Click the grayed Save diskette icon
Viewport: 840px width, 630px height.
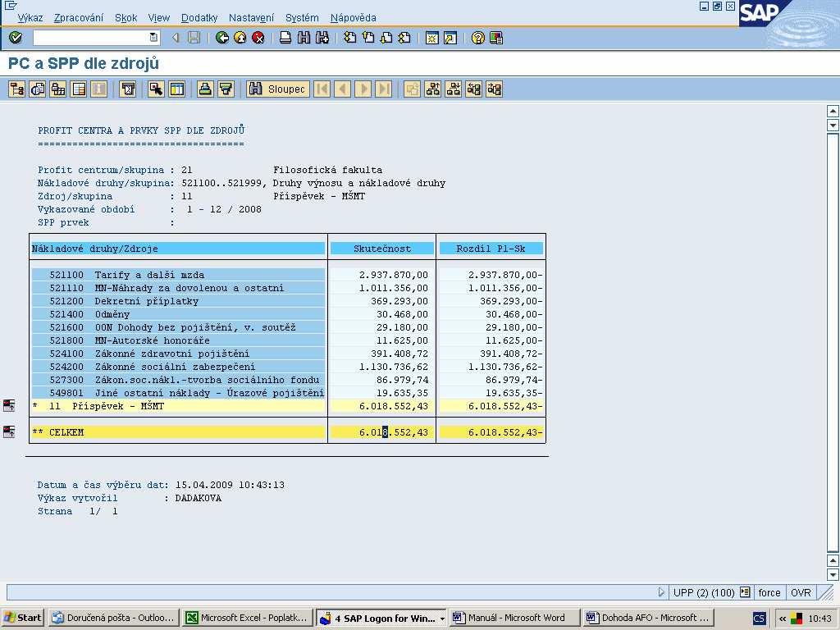(x=194, y=38)
